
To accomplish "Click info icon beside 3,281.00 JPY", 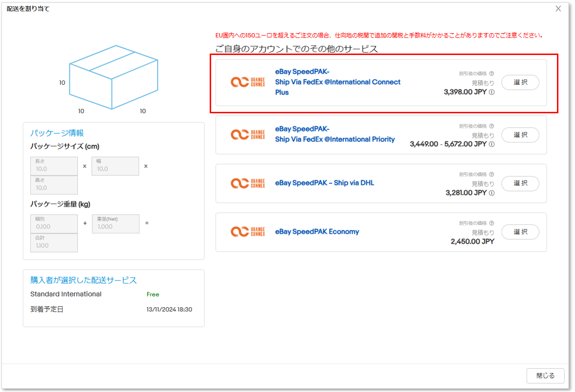I will (x=492, y=193).
